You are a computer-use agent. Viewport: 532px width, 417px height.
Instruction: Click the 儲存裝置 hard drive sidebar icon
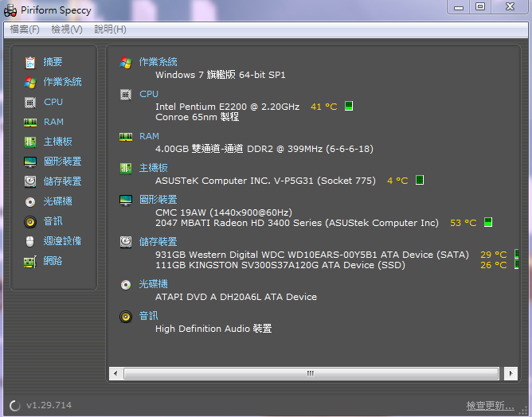point(30,181)
